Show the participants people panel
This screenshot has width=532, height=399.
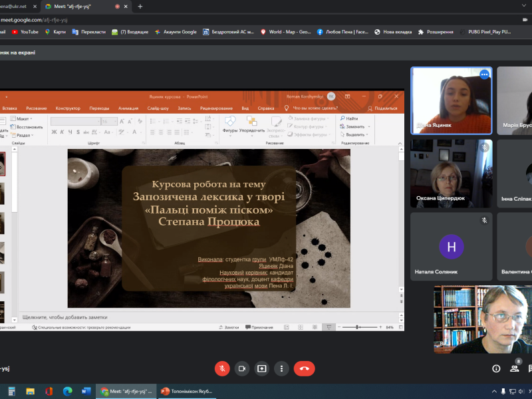(515, 368)
